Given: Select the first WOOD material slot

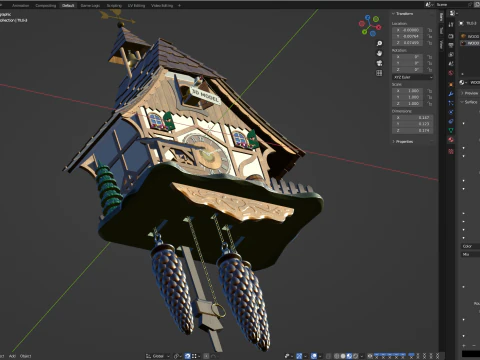Looking at the screenshot, I should (x=470, y=36).
